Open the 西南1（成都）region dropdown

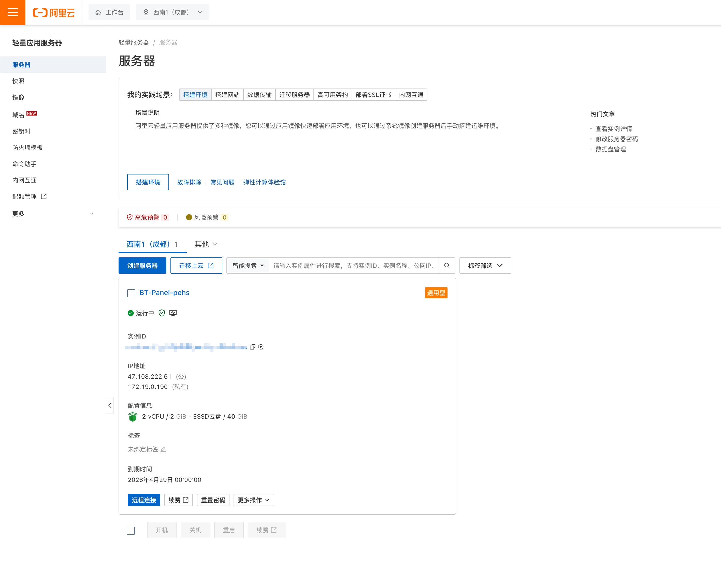tap(173, 12)
